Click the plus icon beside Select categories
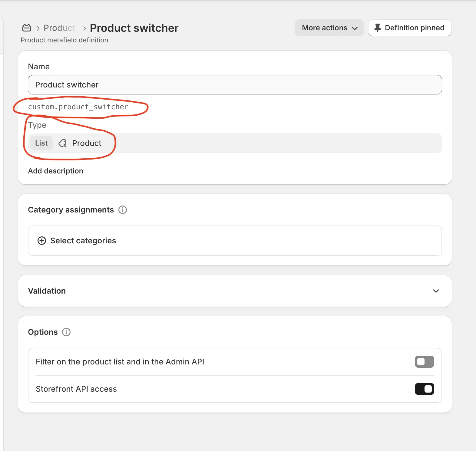Screen dimensions: 476x451 [x=42, y=241]
